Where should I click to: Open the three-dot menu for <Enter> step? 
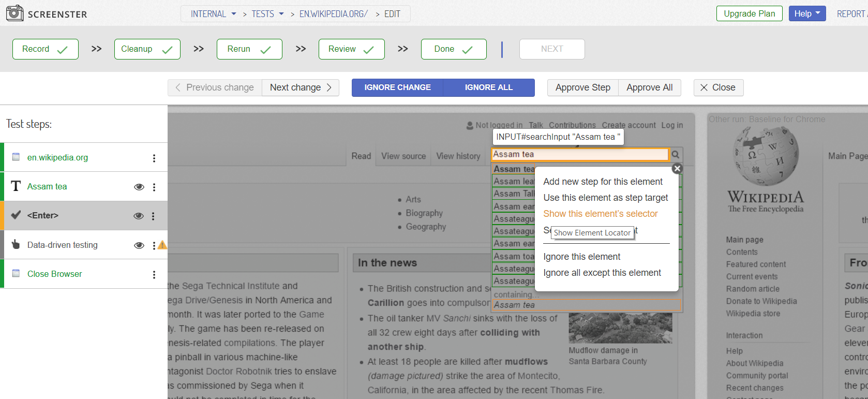pyautogui.click(x=153, y=216)
